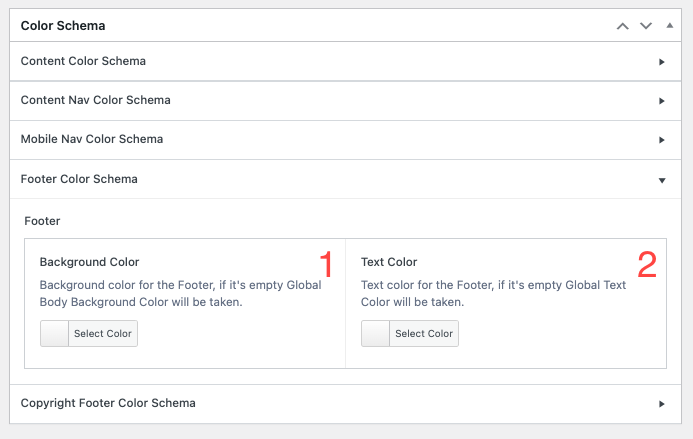This screenshot has height=439, width=693.
Task: Expand Mobile Nav Color Schema arrow
Action: [x=662, y=140]
